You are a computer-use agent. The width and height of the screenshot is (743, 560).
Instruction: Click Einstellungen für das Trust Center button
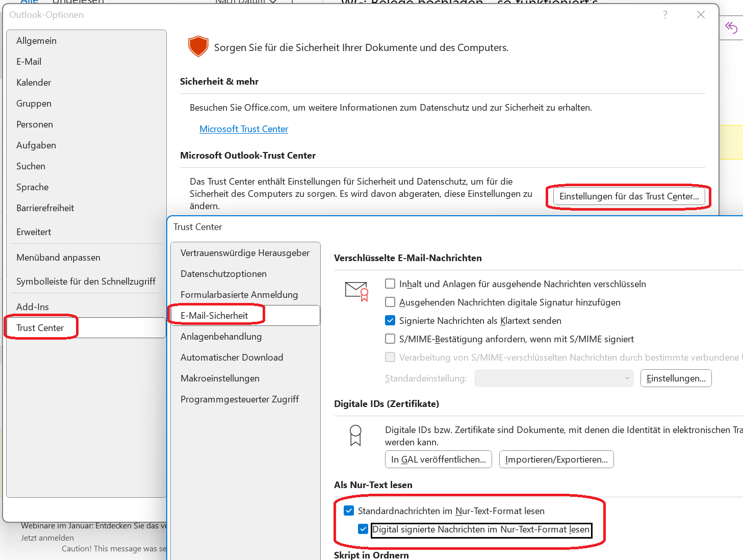(x=629, y=196)
